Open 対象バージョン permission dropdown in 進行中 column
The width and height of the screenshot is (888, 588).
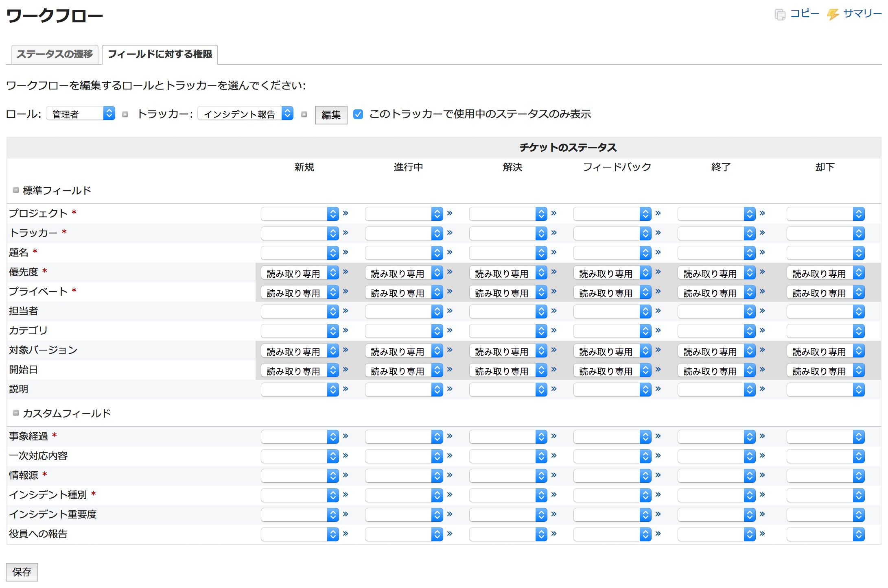(x=404, y=351)
